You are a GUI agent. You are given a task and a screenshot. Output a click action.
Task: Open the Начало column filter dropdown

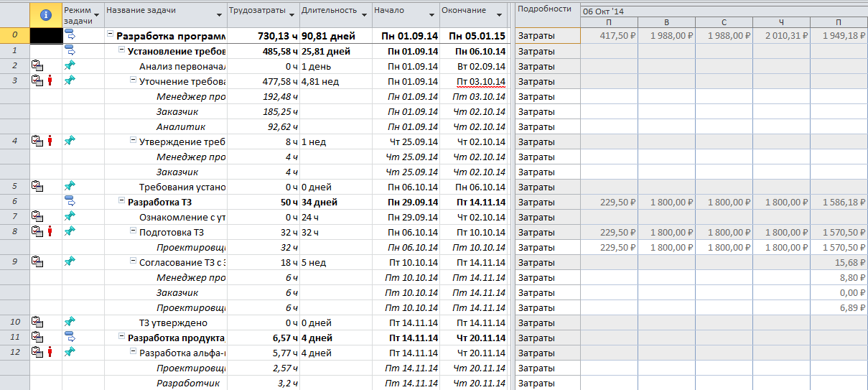pos(432,15)
